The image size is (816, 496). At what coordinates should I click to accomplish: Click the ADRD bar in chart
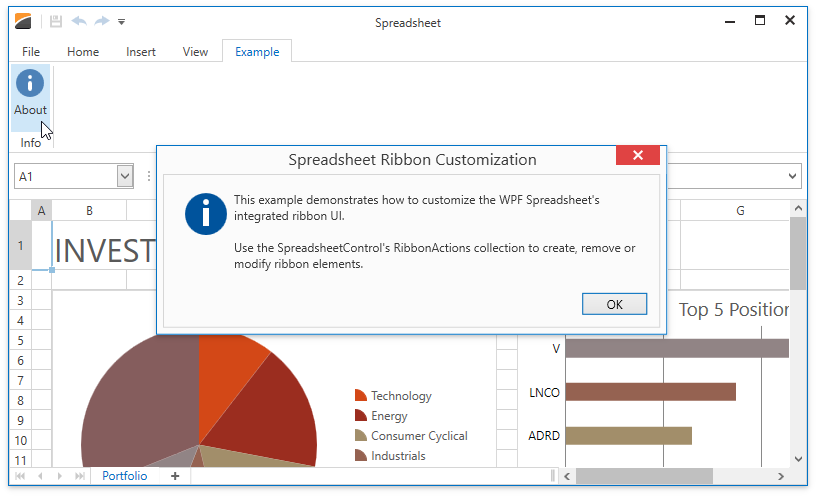pos(629,436)
